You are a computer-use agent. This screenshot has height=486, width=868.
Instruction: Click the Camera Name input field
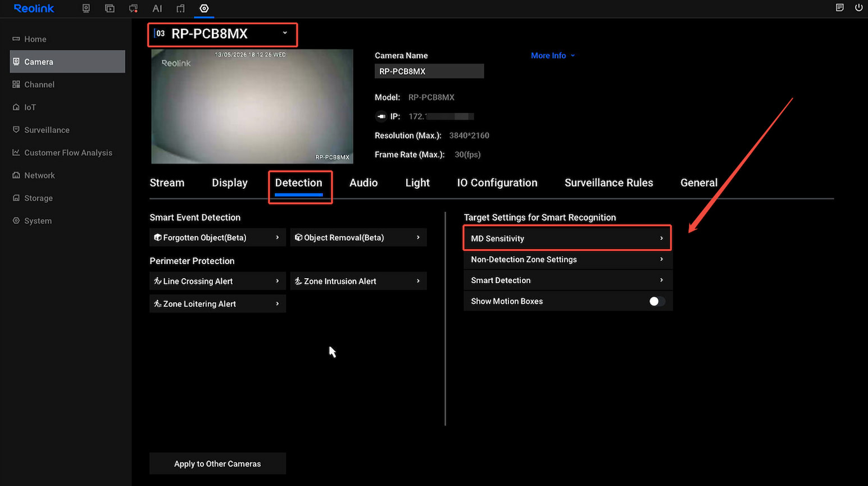[x=429, y=71]
